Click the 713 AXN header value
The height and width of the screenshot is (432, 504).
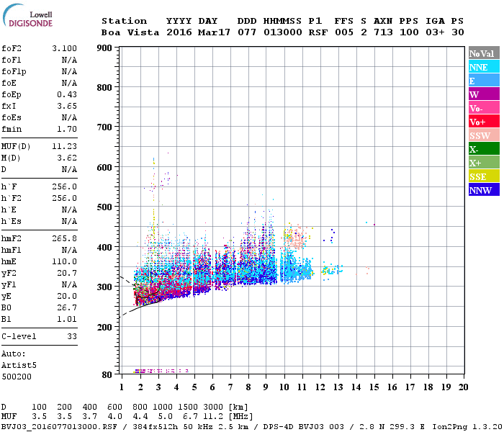coord(383,32)
